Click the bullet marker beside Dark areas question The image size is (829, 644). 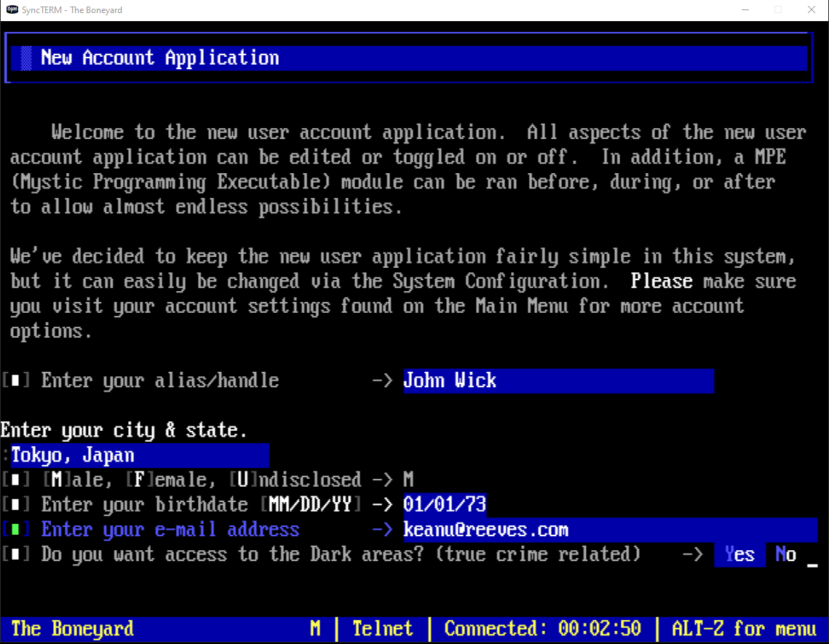click(15, 554)
